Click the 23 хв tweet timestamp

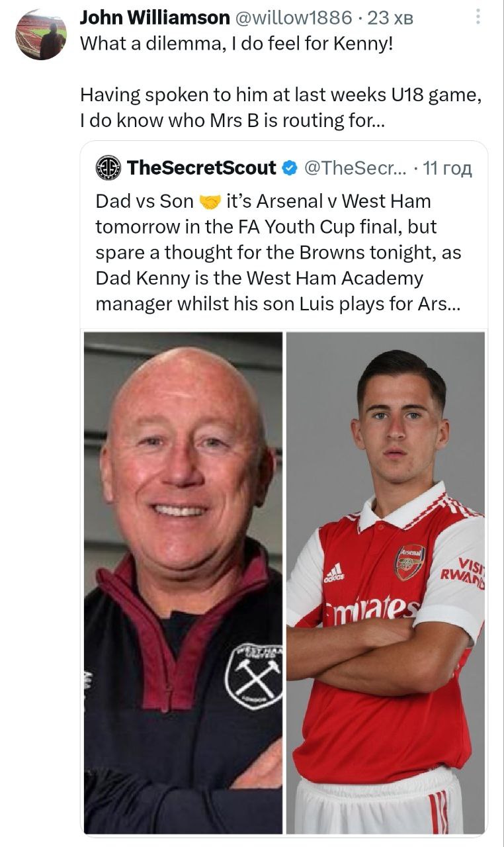tap(390, 18)
